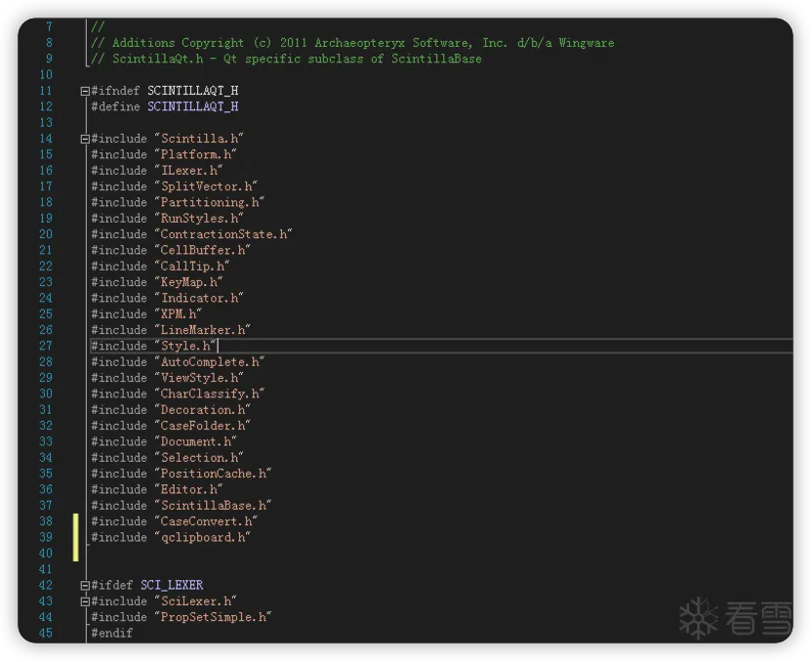The image size is (812, 662).
Task: Click the empty line 40 in the editor
Action: click(x=441, y=554)
